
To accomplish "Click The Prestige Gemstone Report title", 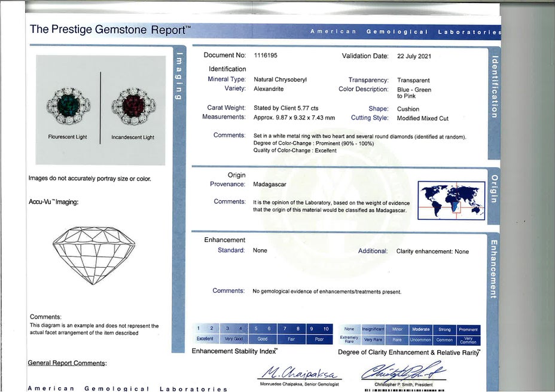I will tap(110, 29).
